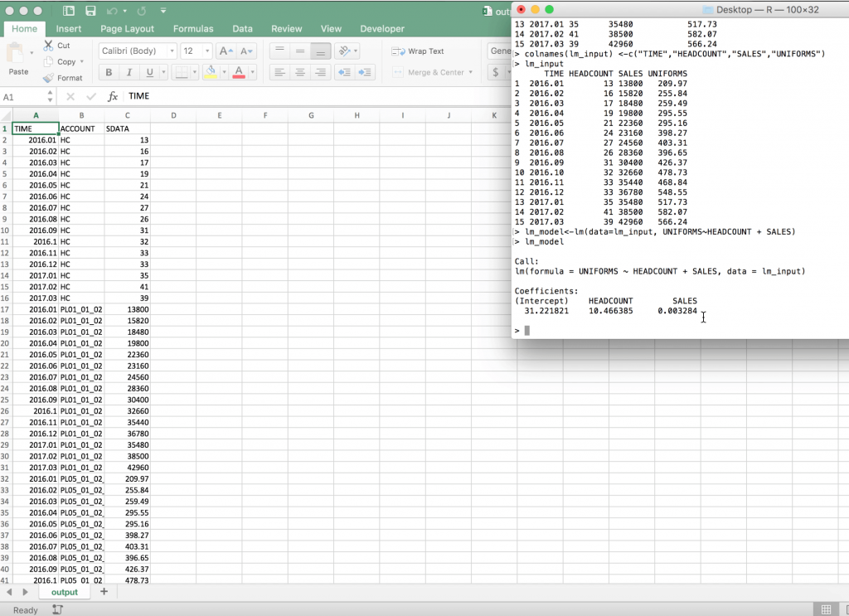Click the formula bar cancel X icon
Screen dimensions: 849x616
click(x=70, y=96)
